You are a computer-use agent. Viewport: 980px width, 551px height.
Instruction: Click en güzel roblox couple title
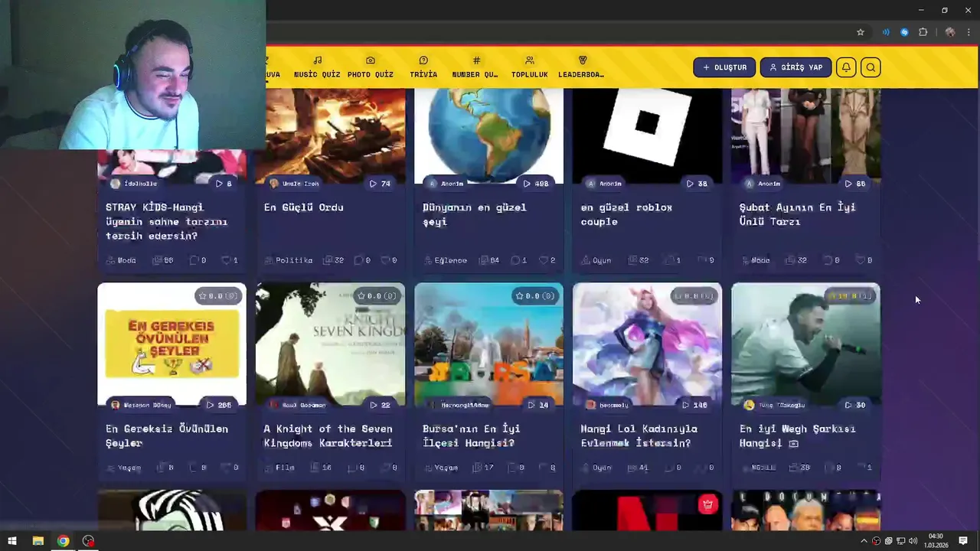626,214
